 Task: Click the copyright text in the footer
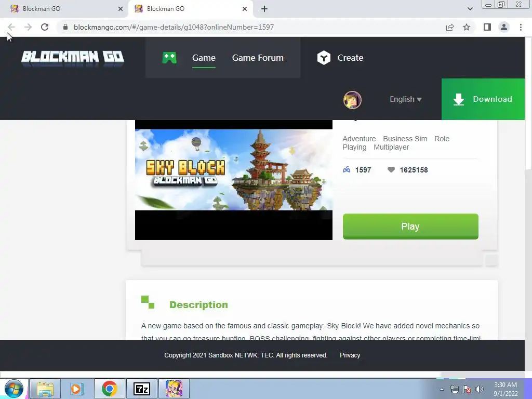click(246, 355)
